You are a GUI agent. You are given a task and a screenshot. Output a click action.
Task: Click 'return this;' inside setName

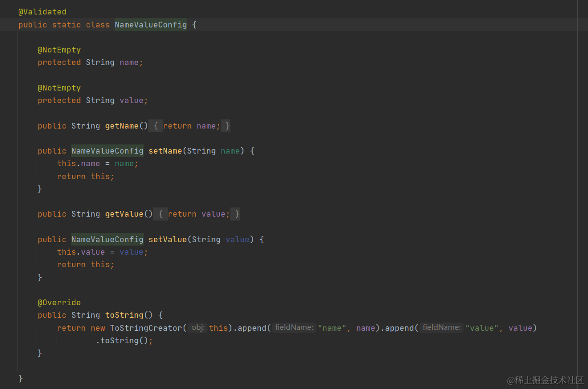[x=86, y=176]
